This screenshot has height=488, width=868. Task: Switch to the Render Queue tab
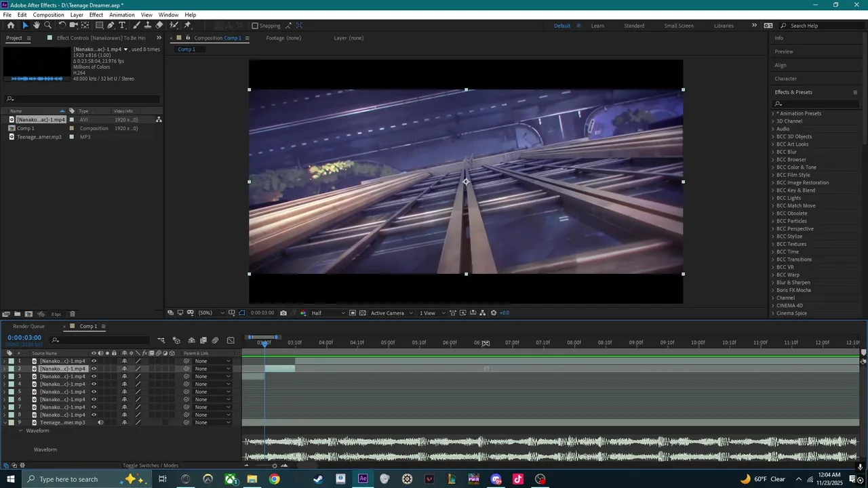point(28,326)
